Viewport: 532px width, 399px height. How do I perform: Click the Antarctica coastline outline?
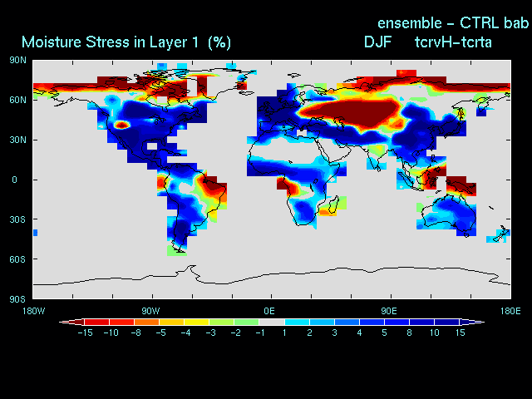[272, 275]
